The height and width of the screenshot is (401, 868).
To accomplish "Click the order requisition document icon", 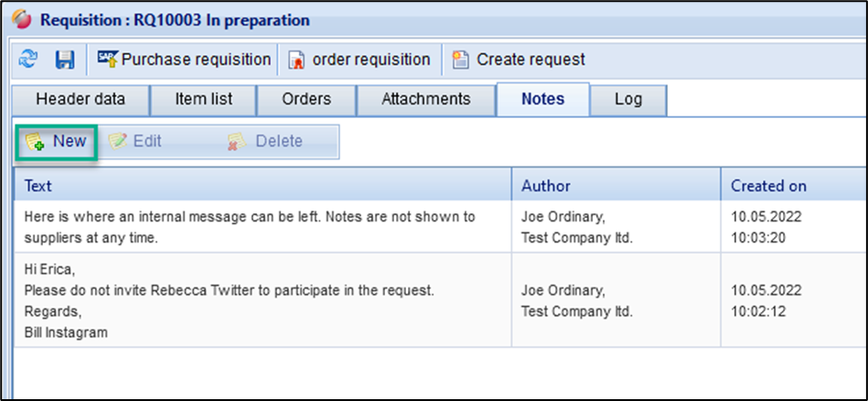I will coord(296,60).
